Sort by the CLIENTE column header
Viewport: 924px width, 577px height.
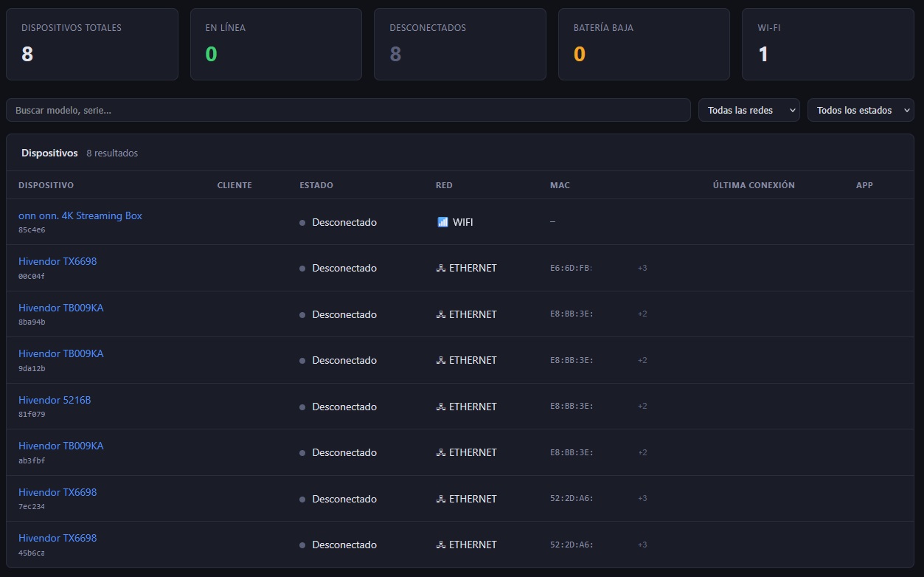(x=235, y=185)
